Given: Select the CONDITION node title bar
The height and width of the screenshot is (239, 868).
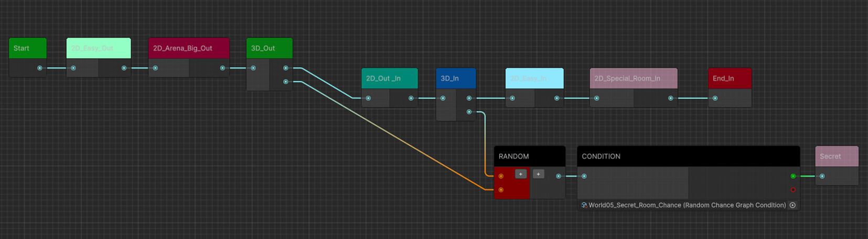Looking at the screenshot, I should tap(688, 156).
